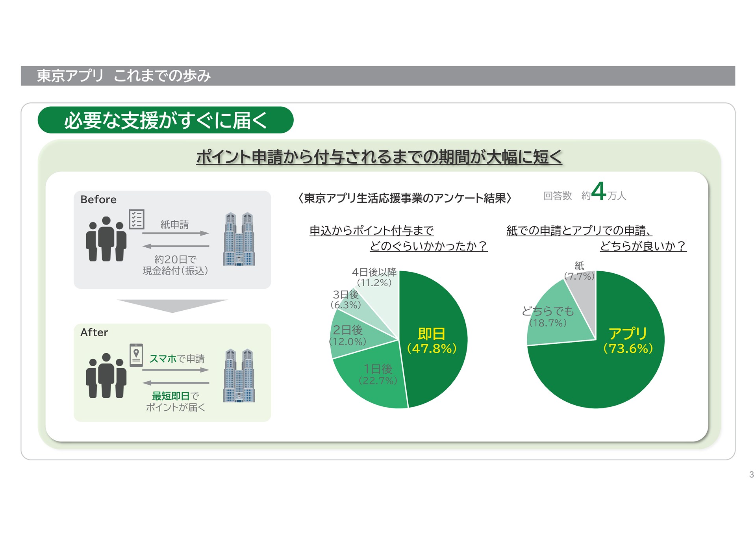Click the question 申込からポイント付与まで
This screenshot has width=756, height=534.
(x=371, y=230)
